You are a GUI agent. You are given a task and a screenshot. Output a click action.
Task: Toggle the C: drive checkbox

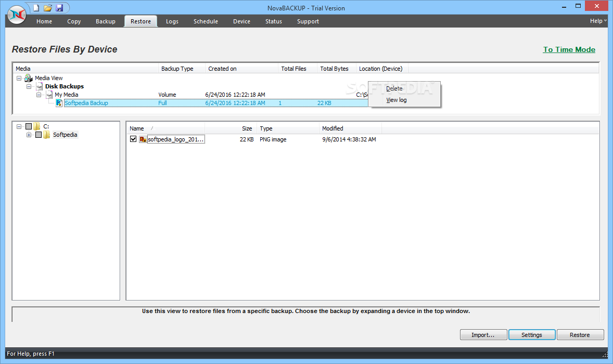point(29,126)
